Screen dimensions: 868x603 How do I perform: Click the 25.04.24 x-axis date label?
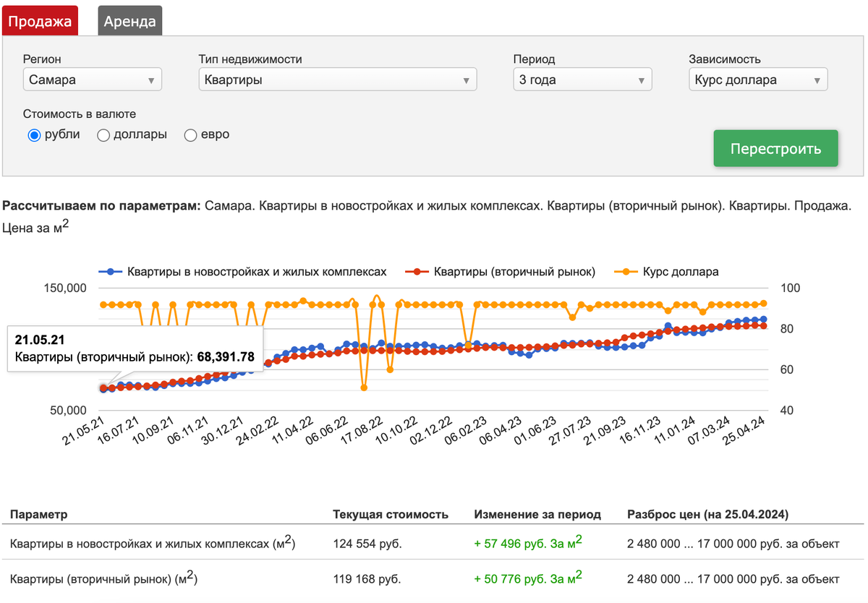(x=745, y=431)
